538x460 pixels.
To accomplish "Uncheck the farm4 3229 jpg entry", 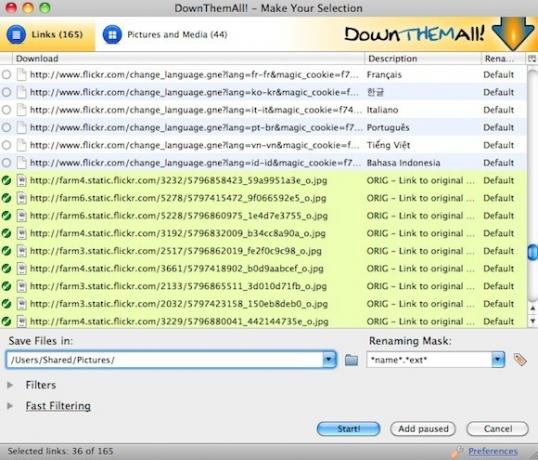I will tap(7, 321).
